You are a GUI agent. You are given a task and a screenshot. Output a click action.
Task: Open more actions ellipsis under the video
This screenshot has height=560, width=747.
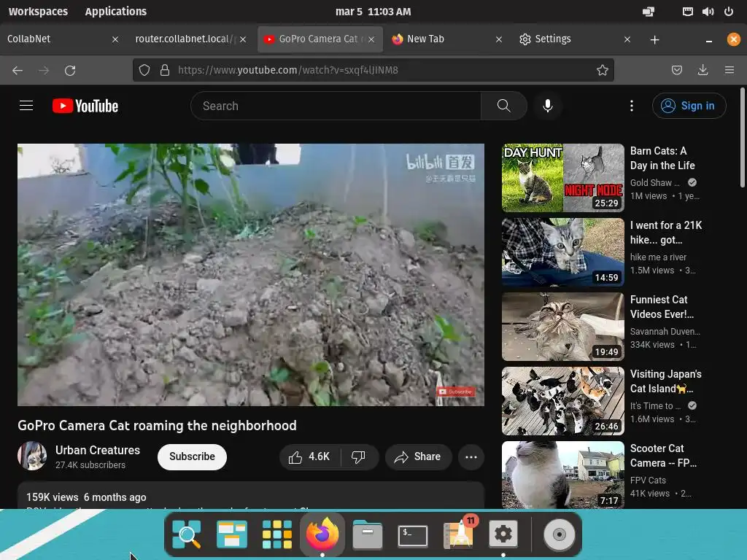click(x=471, y=457)
